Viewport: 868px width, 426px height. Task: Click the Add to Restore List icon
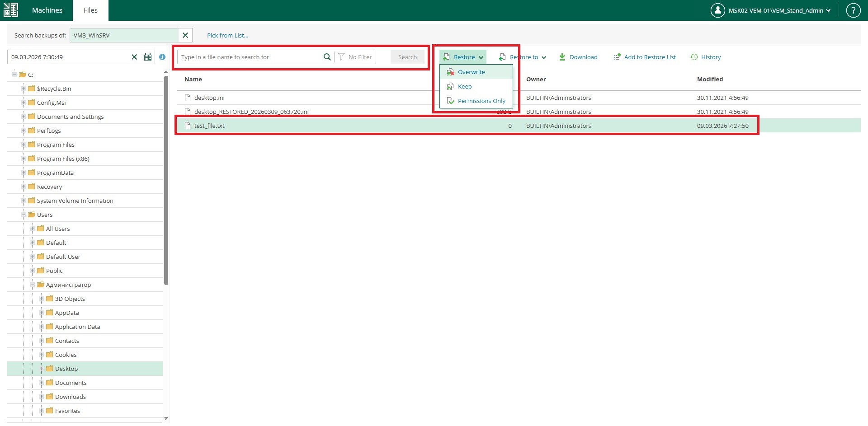(x=617, y=57)
